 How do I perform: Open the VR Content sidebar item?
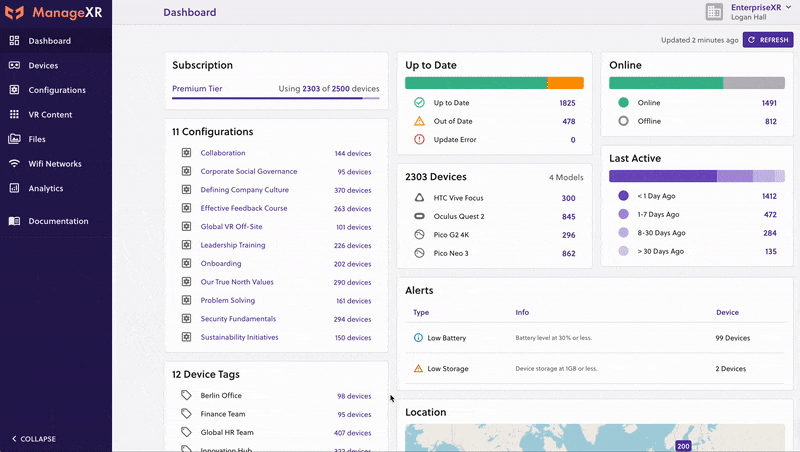[x=56, y=114]
